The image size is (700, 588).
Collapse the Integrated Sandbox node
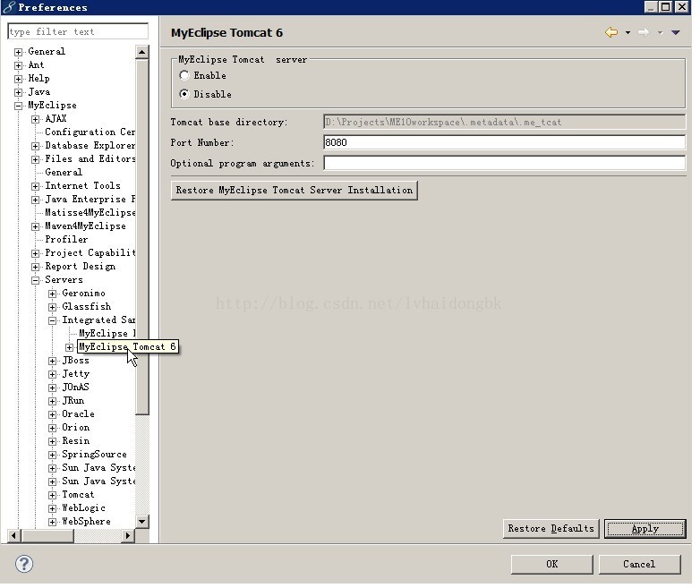click(x=52, y=320)
